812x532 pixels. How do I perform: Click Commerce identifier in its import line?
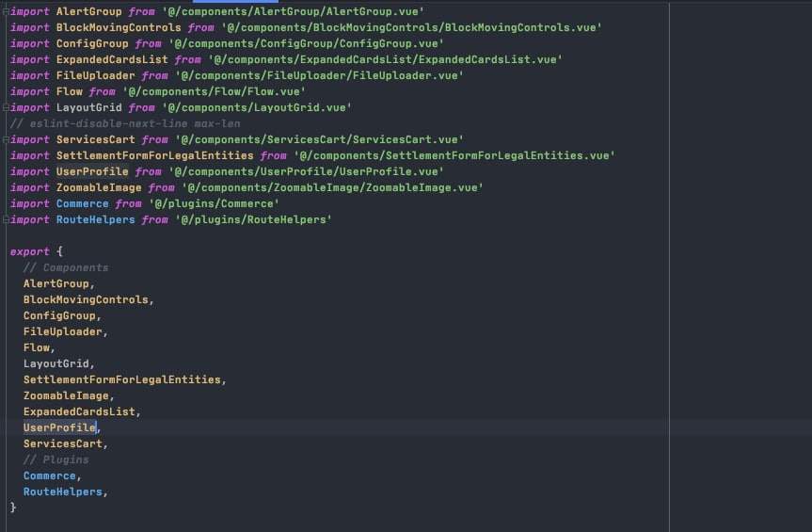pos(83,204)
